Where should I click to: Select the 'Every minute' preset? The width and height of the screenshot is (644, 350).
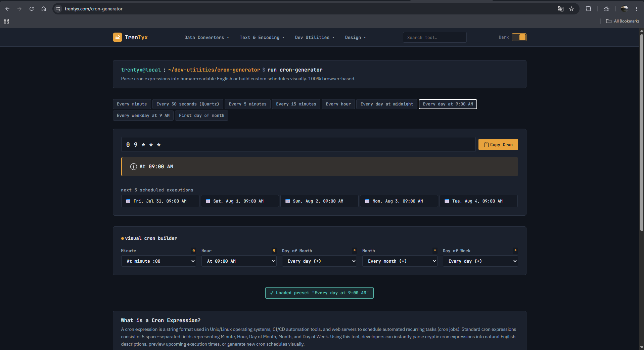[x=132, y=104]
